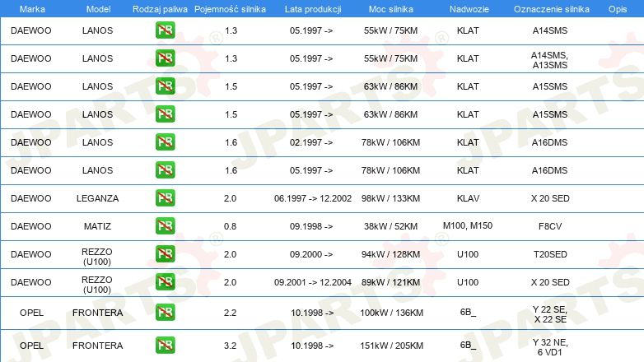Click FRONTERA in the 2.2 engine row
Image resolution: width=644 pixels, height=362 pixels.
pyautogui.click(x=97, y=313)
